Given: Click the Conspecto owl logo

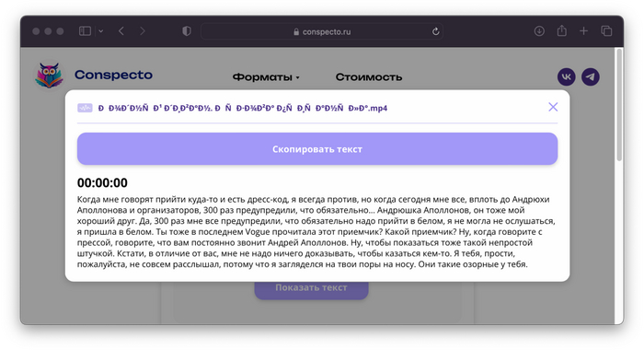Looking at the screenshot, I should (x=49, y=76).
